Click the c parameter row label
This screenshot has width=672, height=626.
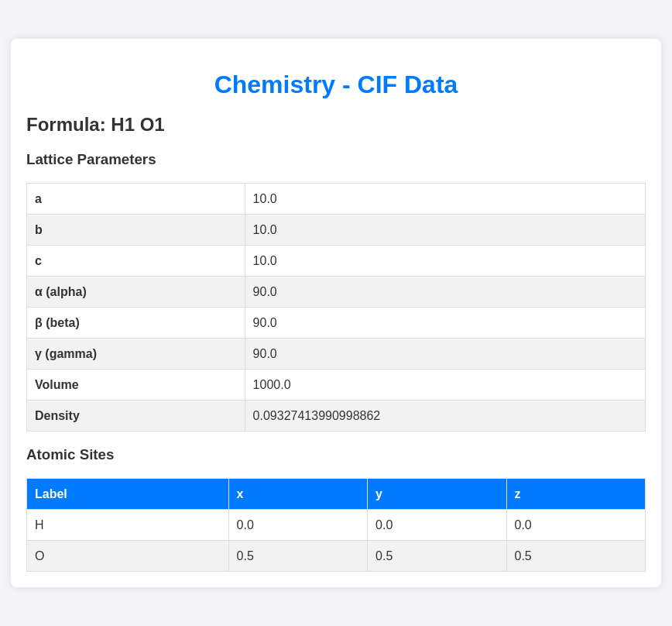[39, 261]
